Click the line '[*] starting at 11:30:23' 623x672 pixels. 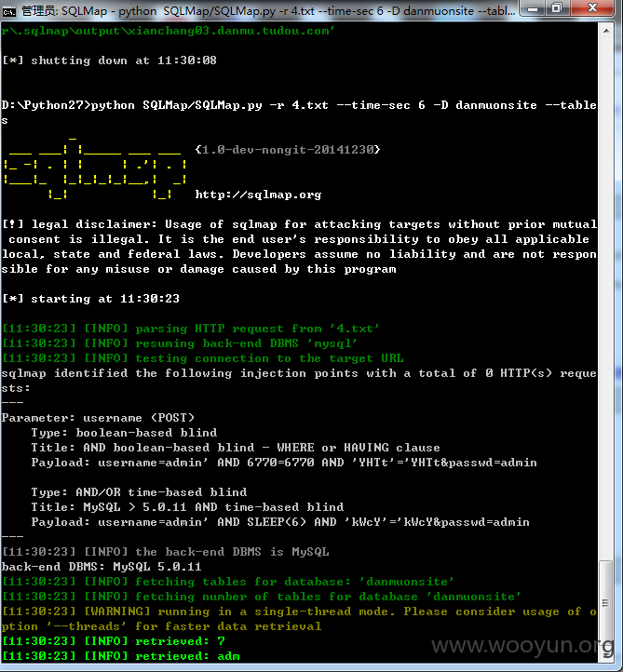[x=91, y=299]
